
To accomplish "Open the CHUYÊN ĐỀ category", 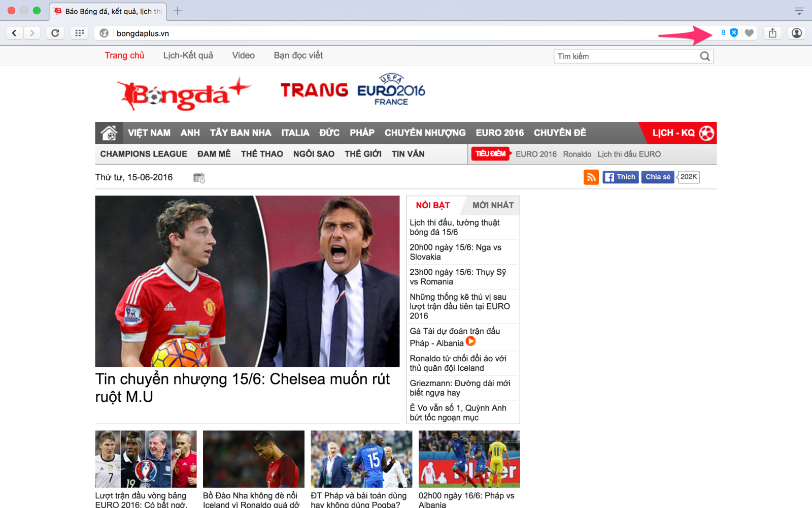I will pyautogui.click(x=560, y=133).
